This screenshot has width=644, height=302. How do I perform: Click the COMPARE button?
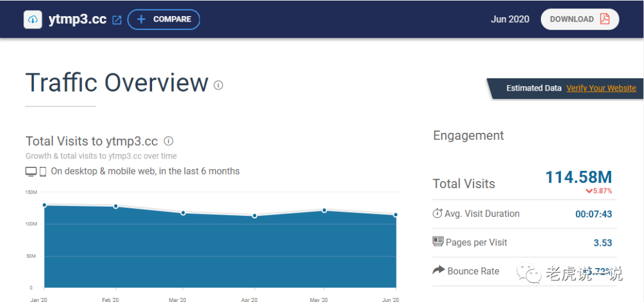point(163,19)
